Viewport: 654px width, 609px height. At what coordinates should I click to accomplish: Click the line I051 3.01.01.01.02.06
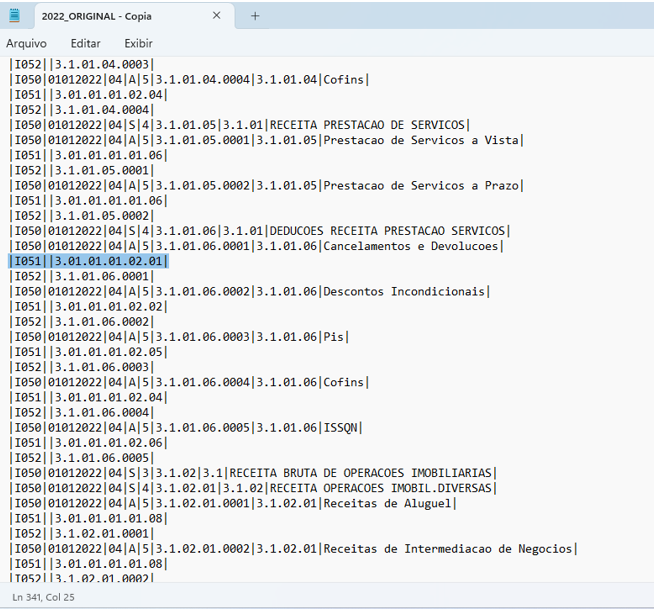pos(88,443)
